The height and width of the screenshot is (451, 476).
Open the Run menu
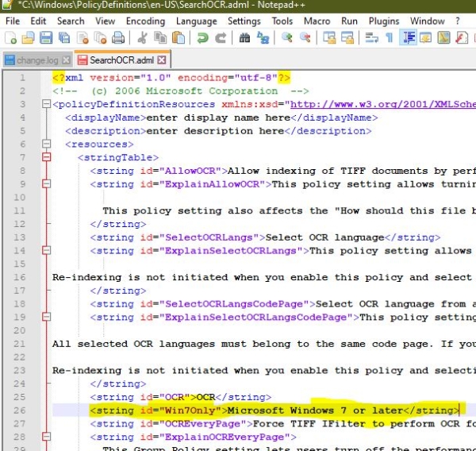coord(349,21)
